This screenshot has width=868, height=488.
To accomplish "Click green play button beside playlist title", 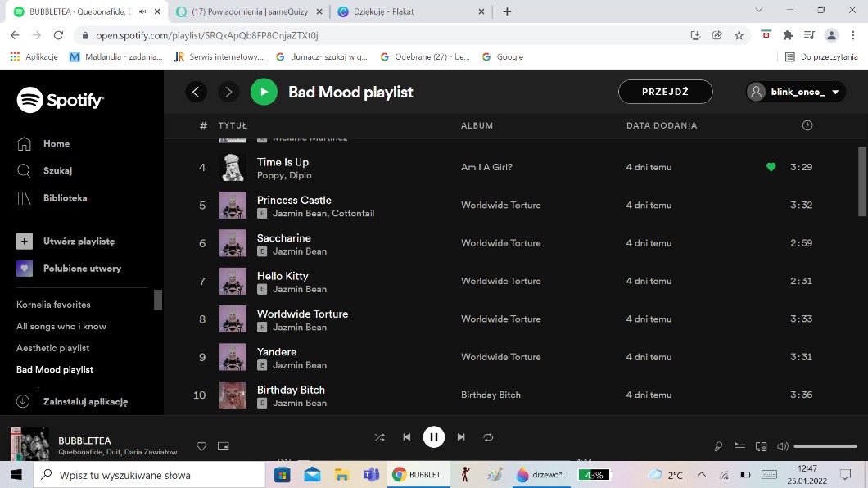I will (264, 92).
